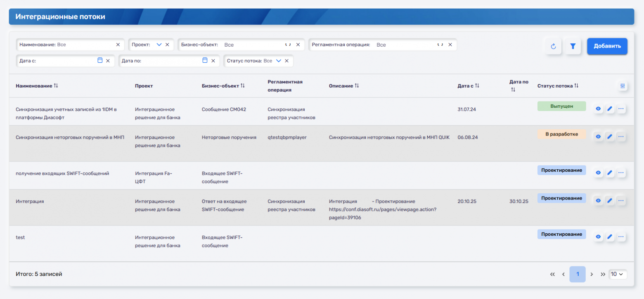644x299 pixels.
Task: Click the refresh table icon
Action: (553, 46)
